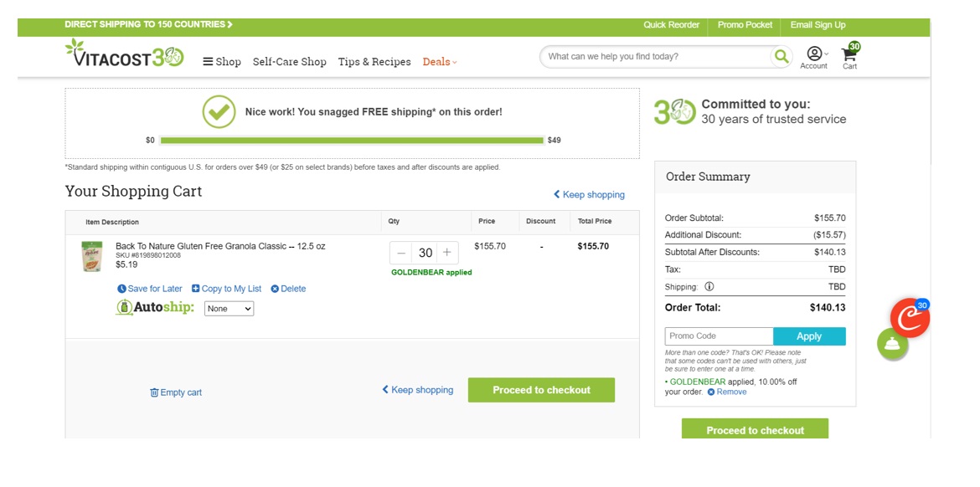Click Proceed to checkout under cart table
The height and width of the screenshot is (487, 980).
[541, 390]
